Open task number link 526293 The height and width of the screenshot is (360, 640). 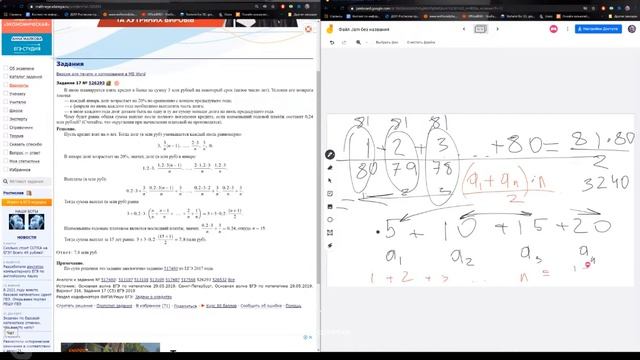pyautogui.click(x=96, y=83)
